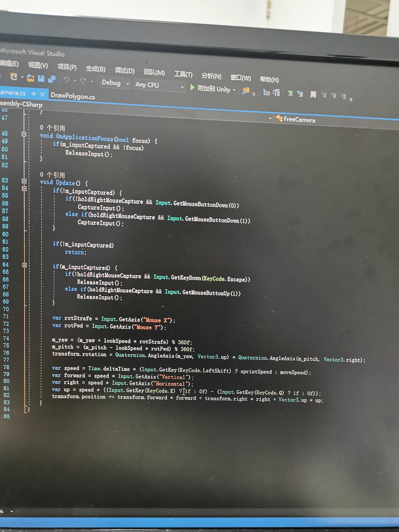Collapse the OnApplicationFocus method outline box
This screenshot has height=532, width=399.
pos(24,134)
